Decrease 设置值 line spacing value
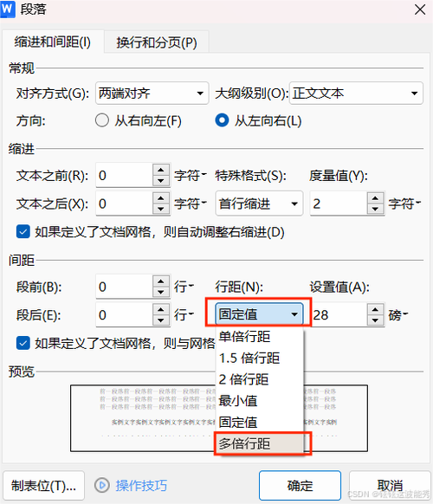Image resolution: width=433 pixels, height=504 pixels. (x=375, y=320)
